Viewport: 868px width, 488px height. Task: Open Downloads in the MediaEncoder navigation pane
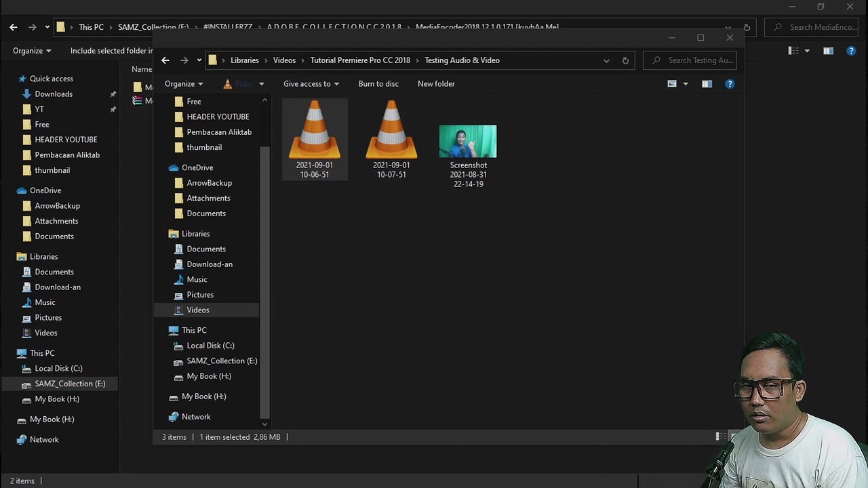coord(54,94)
